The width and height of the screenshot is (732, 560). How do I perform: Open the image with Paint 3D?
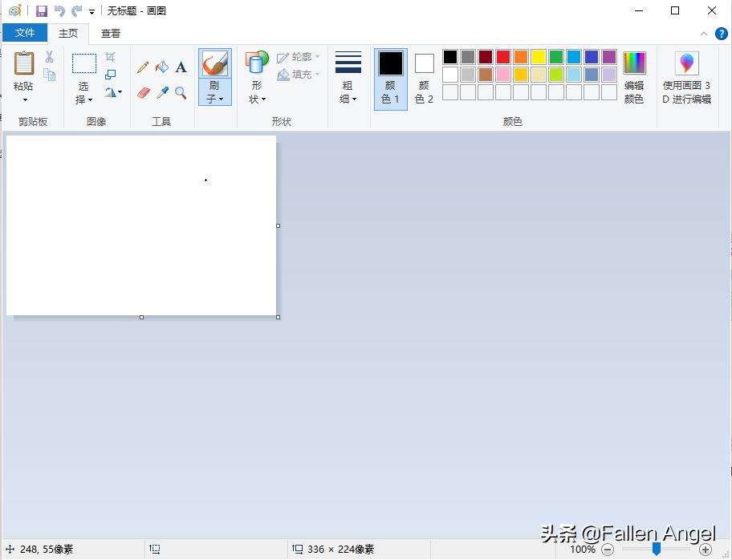pos(686,76)
